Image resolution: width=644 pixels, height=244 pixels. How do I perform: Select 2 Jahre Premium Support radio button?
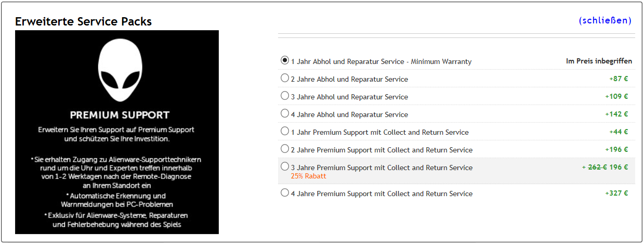(285, 149)
